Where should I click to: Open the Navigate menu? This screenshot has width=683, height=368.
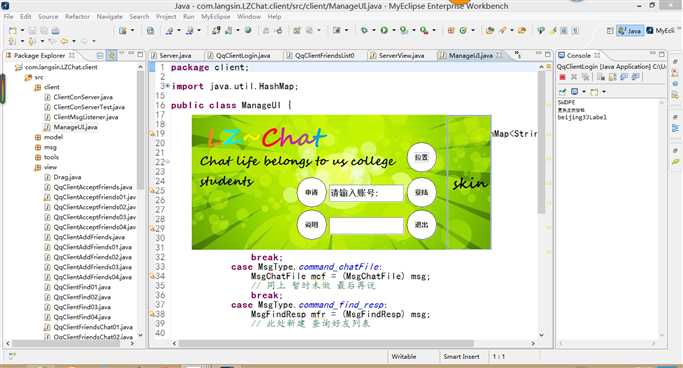(109, 17)
